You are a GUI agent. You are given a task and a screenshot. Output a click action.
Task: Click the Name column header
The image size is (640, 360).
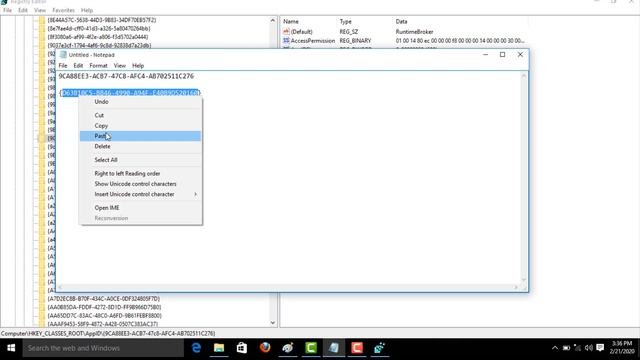point(291,21)
